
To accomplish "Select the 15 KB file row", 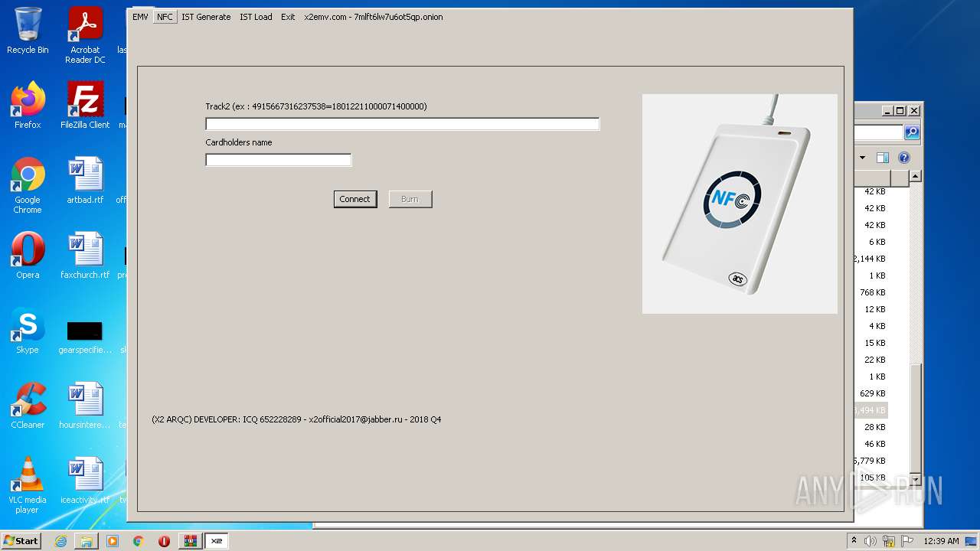I will point(871,343).
